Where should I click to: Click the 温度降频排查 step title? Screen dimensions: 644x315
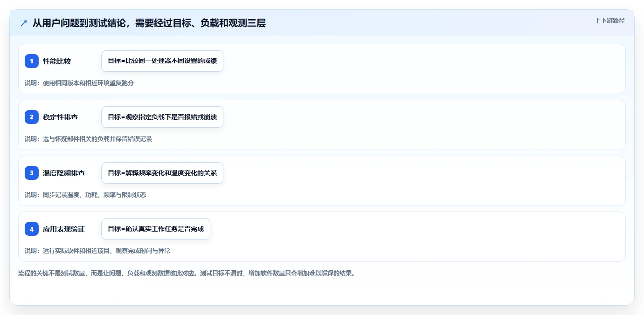tap(64, 173)
